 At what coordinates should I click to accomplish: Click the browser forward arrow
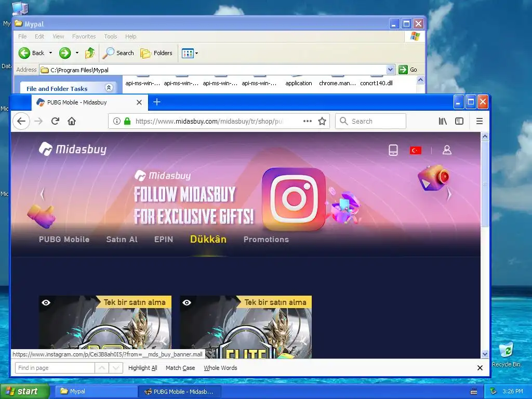pos(38,121)
